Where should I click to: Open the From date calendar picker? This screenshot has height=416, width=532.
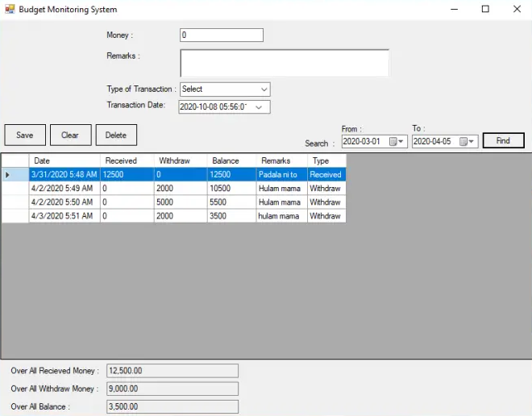(397, 142)
